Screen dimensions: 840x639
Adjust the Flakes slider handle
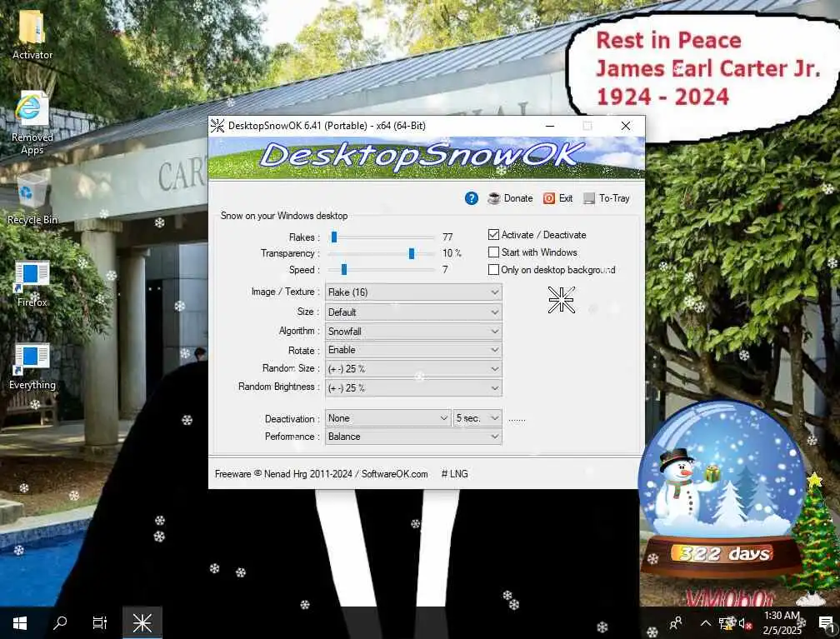tap(334, 237)
